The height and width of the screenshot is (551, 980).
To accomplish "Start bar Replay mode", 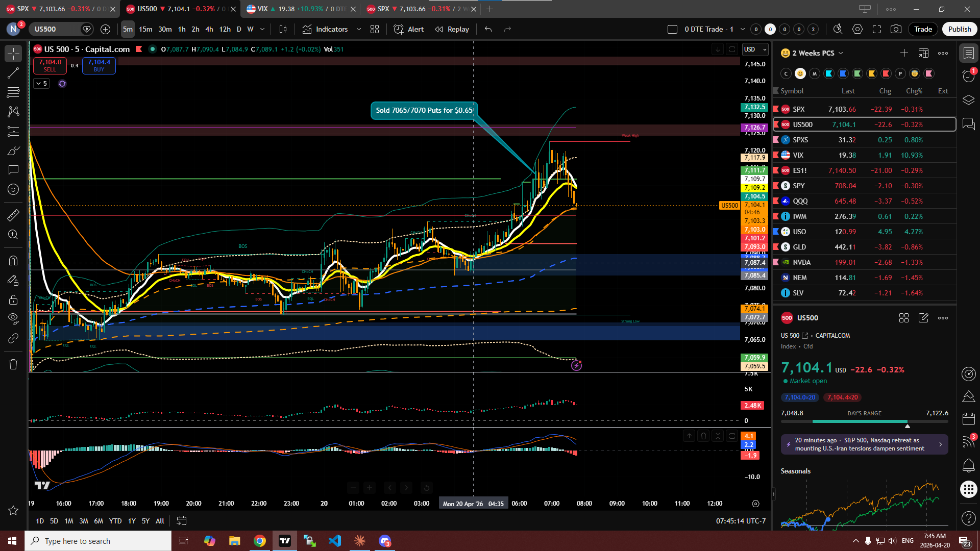I will [x=452, y=29].
